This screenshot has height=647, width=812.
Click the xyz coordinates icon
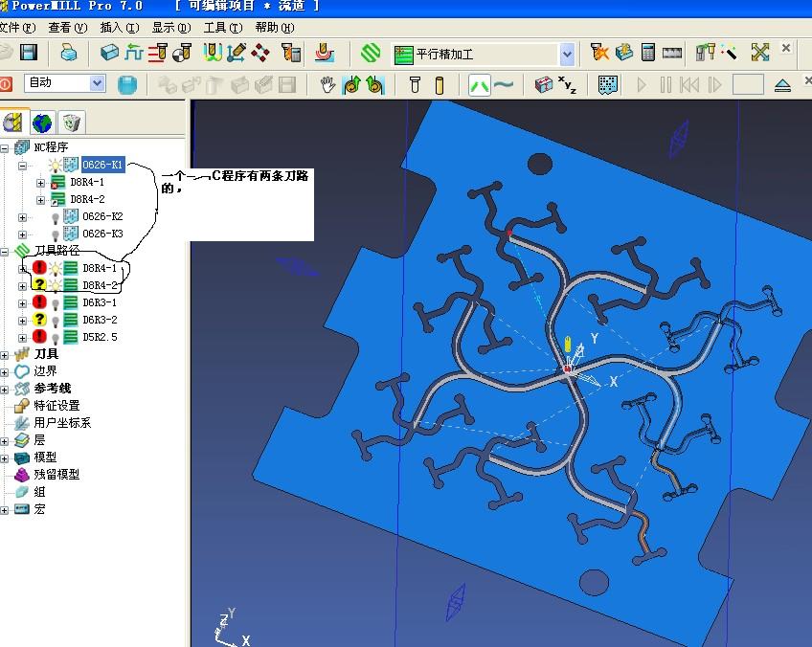pyautogui.click(x=568, y=85)
